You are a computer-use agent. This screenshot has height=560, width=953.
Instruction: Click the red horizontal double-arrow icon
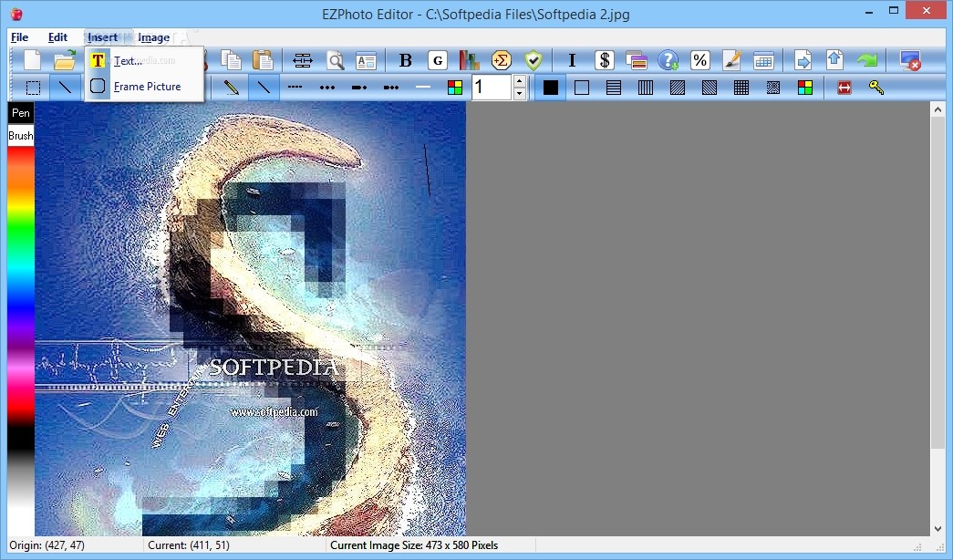click(844, 88)
